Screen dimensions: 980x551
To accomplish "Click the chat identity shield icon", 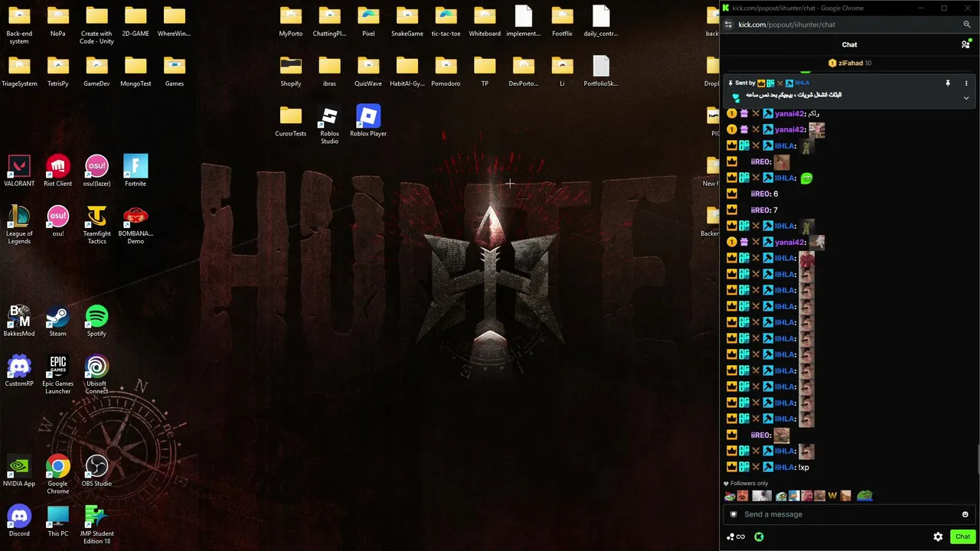I will [733, 514].
